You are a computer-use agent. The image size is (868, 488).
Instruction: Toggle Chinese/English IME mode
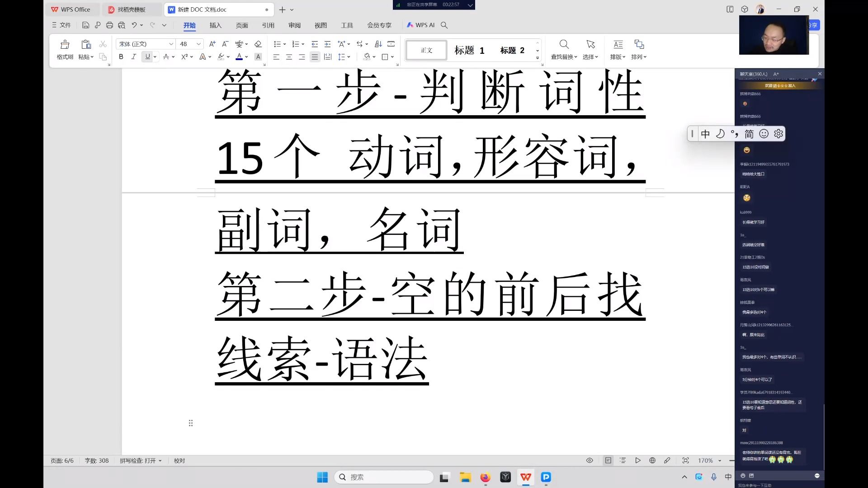[x=705, y=134]
